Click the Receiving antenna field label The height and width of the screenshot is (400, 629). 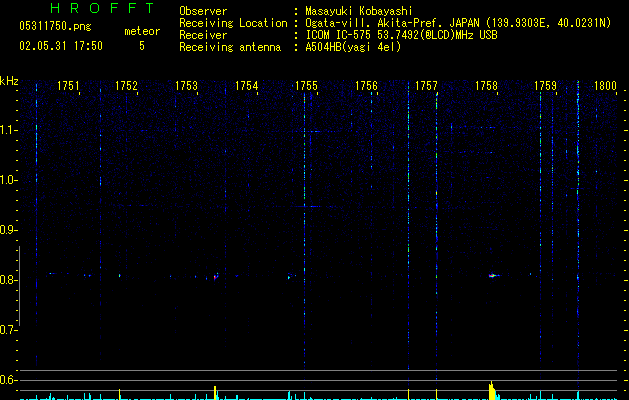pos(230,47)
